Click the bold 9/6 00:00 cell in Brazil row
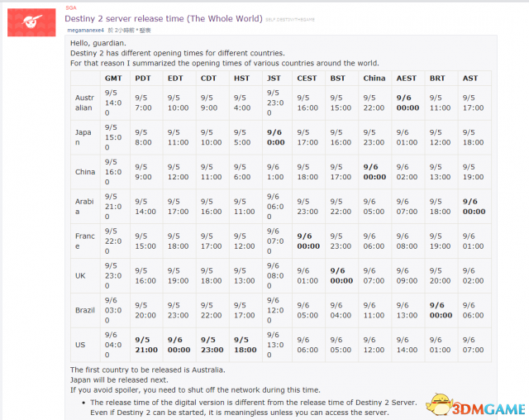Screen dimensions: 529x420 coord(441,310)
